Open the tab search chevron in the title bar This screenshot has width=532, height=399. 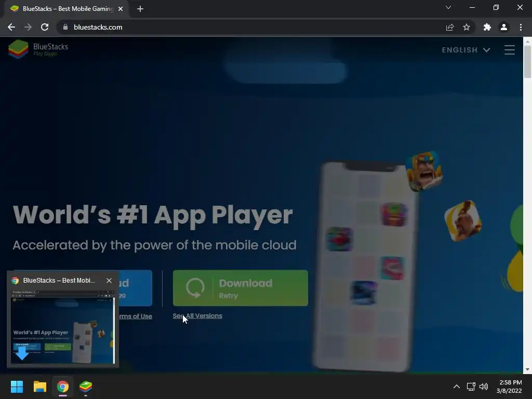(x=448, y=7)
